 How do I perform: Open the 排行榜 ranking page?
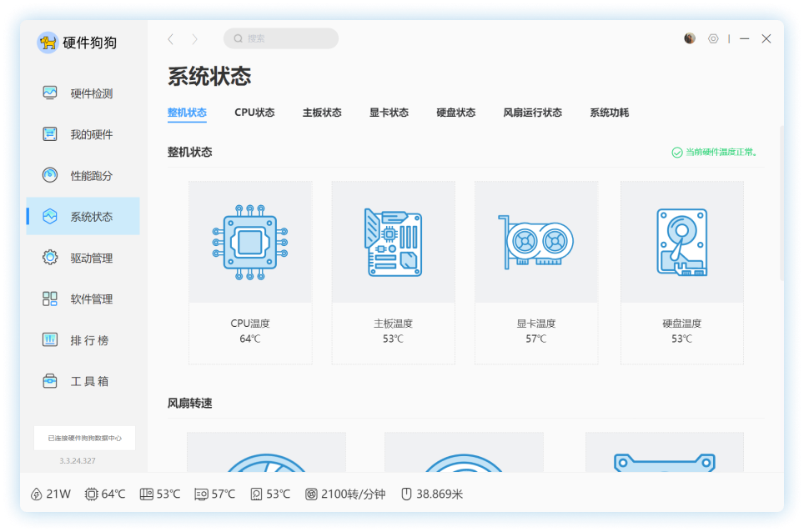[x=82, y=340]
